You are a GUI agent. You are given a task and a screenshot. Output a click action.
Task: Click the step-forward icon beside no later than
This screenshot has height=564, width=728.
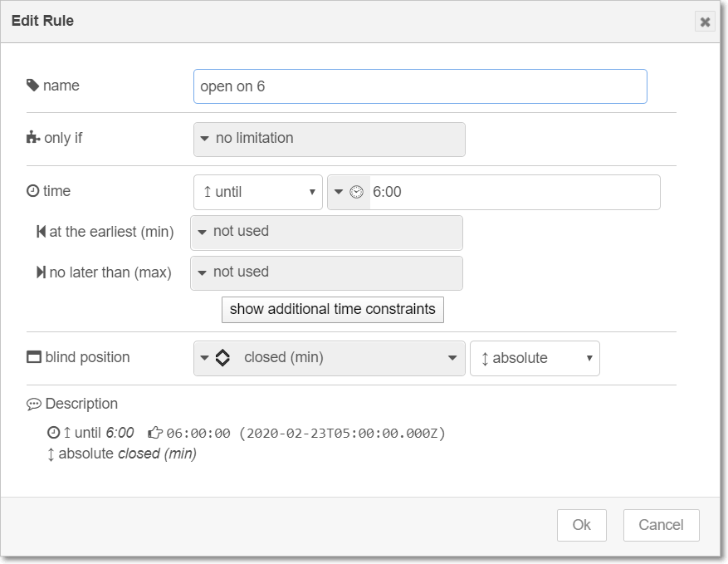(x=41, y=272)
